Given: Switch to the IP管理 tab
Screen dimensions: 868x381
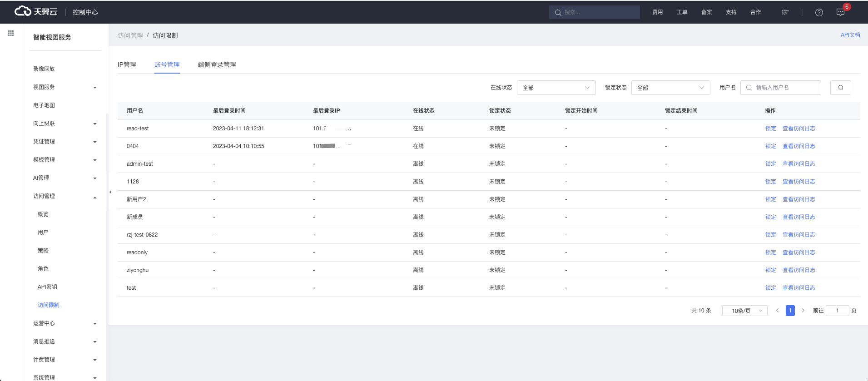Looking at the screenshot, I should coord(127,64).
